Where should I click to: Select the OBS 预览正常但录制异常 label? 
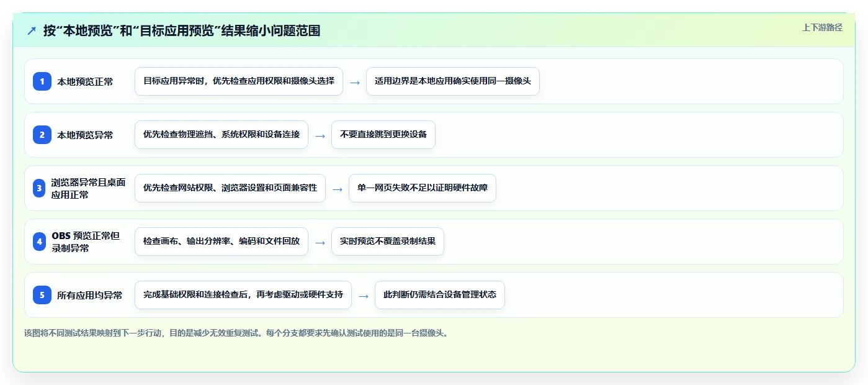coord(86,242)
